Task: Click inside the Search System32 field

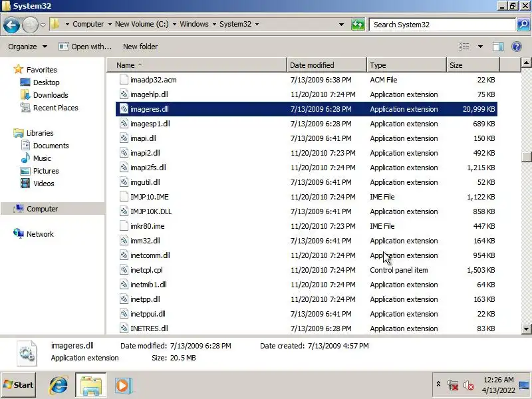Action: point(442,25)
